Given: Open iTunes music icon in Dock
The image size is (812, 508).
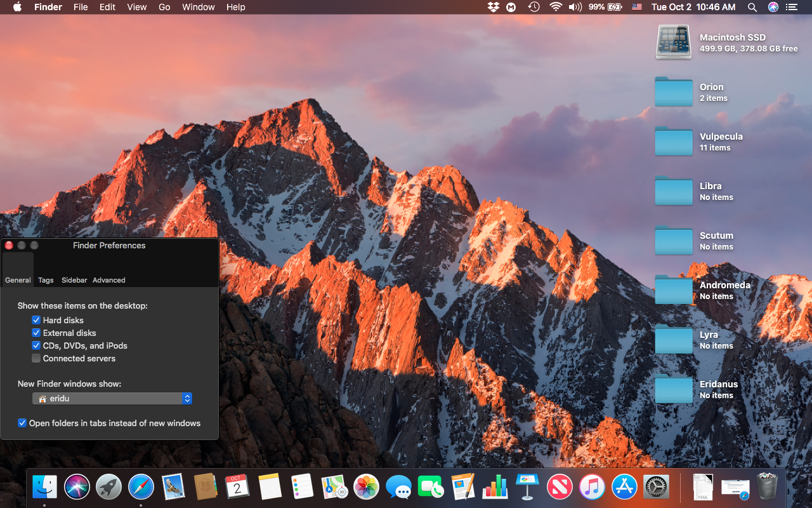Looking at the screenshot, I should (x=592, y=487).
